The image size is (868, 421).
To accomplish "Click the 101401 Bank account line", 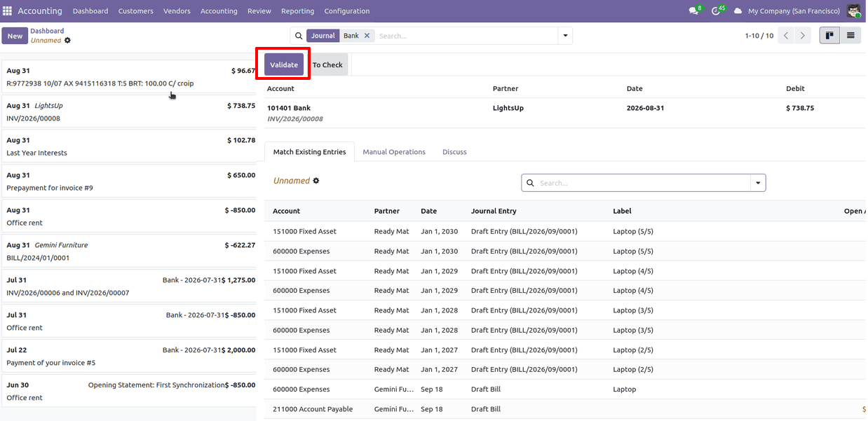I will click(x=566, y=113).
